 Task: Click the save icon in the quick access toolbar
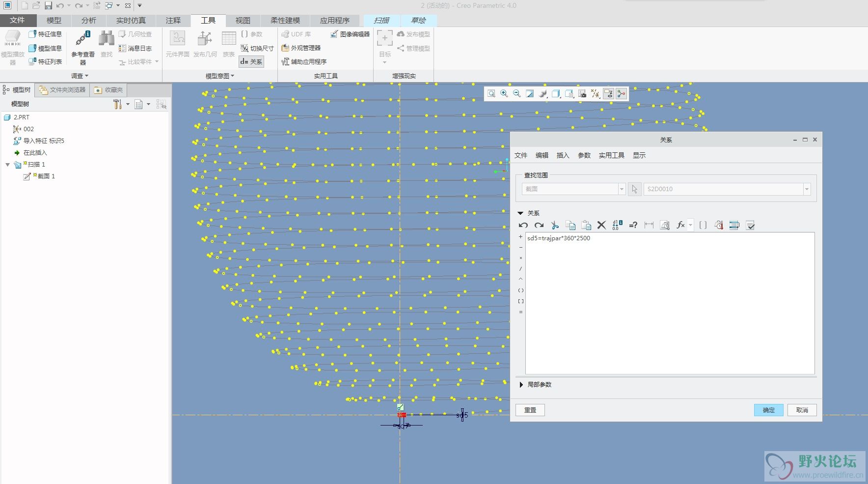(48, 5)
